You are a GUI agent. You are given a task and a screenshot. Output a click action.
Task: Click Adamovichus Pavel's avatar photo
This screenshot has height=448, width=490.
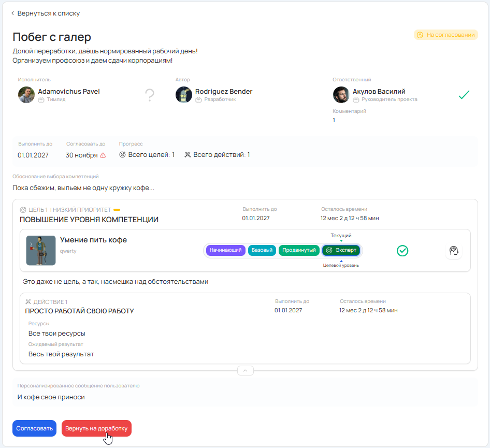click(x=26, y=95)
